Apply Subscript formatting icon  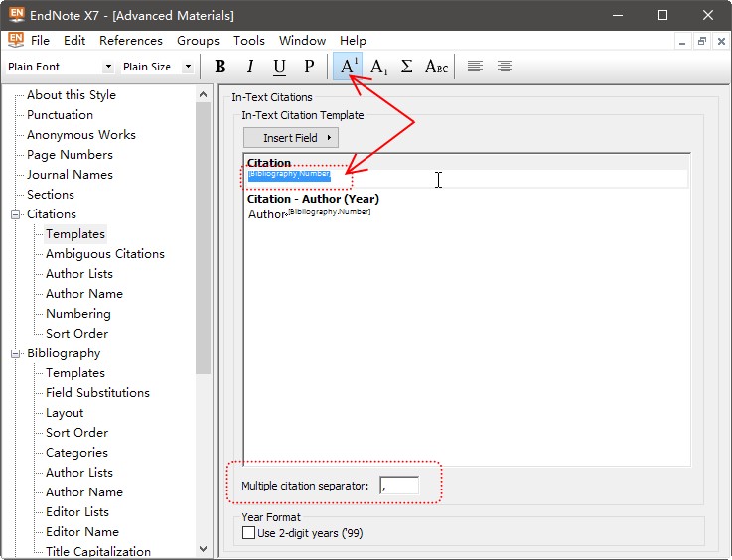(378, 67)
